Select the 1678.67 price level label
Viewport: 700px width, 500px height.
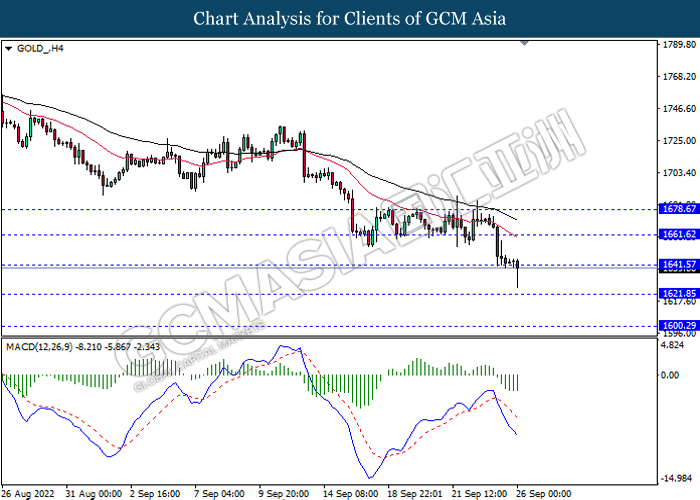679,208
